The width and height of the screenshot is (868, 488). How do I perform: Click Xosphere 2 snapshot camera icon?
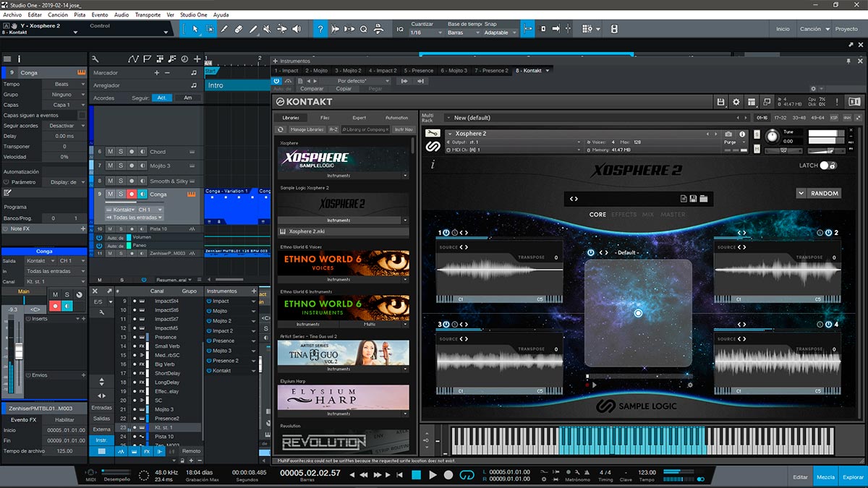click(x=728, y=134)
